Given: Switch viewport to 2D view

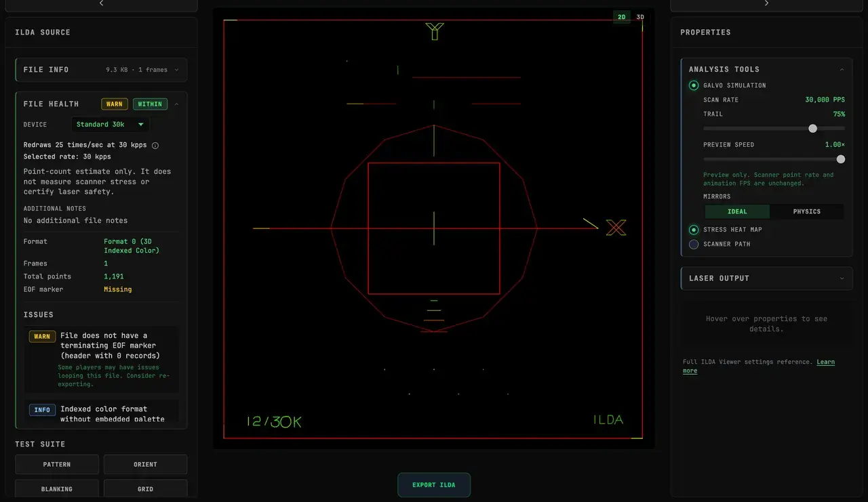Looking at the screenshot, I should (x=622, y=17).
